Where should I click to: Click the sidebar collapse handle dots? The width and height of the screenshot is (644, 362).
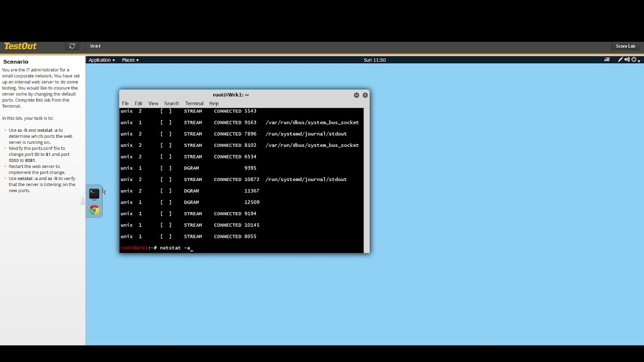coord(83,200)
